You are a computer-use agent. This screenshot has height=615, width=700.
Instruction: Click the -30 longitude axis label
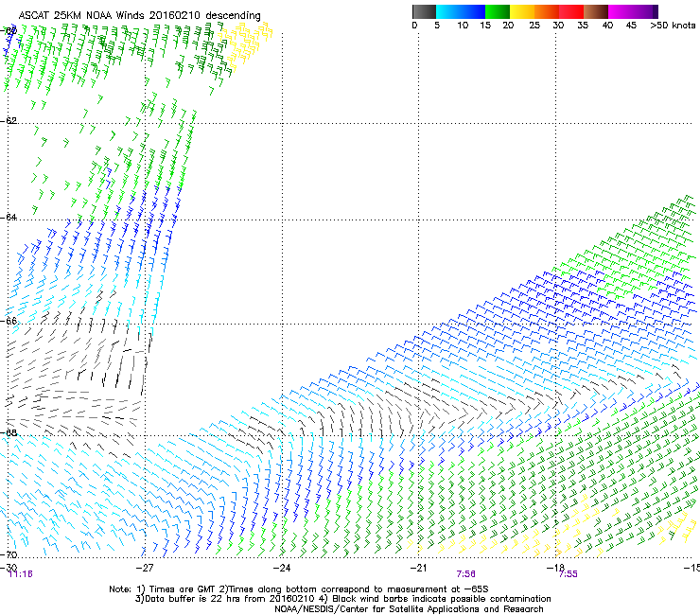tap(9, 568)
